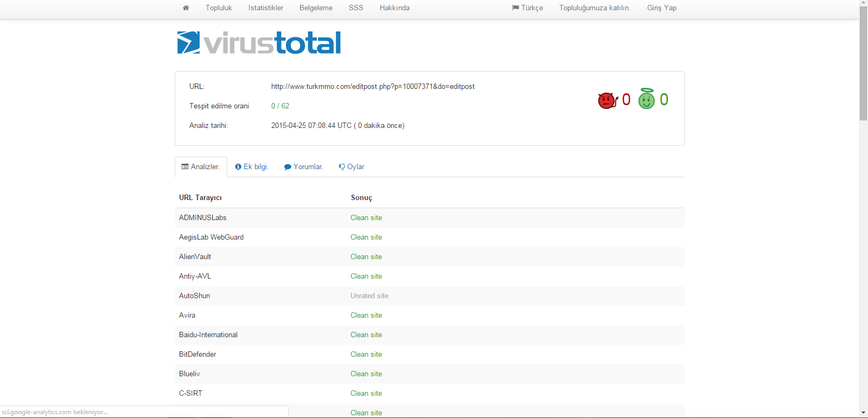Click the AutoShun scanner name
Image resolution: width=868 pixels, height=418 pixels.
[194, 296]
